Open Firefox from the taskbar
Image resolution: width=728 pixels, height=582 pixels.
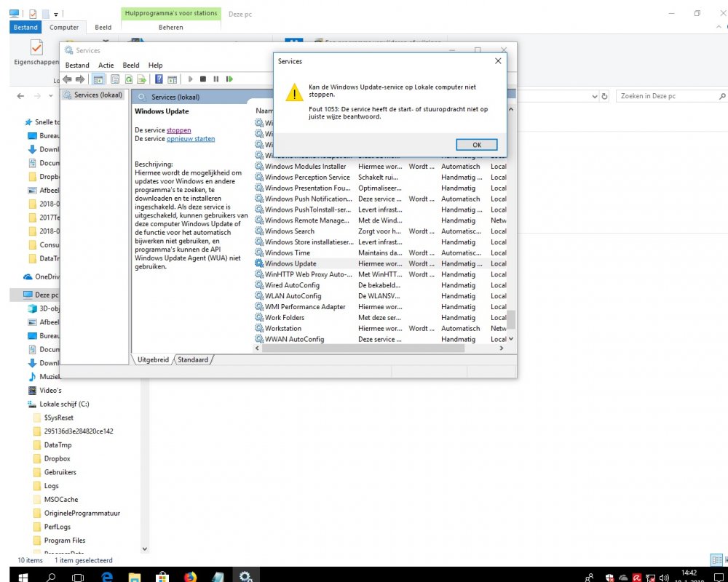[190, 576]
